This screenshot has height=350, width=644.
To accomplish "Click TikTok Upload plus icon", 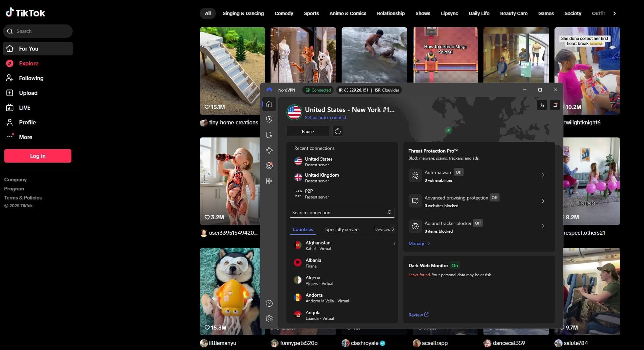I will [10, 93].
